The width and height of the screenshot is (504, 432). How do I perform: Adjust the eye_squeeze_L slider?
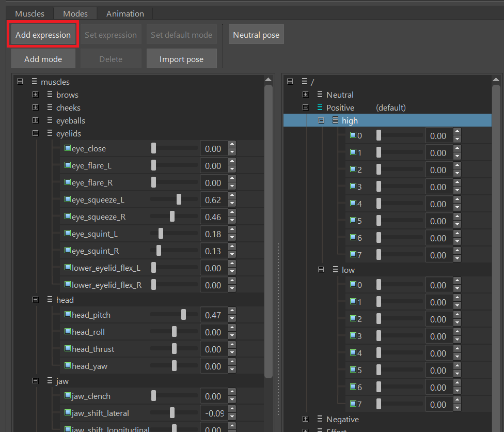coord(179,199)
